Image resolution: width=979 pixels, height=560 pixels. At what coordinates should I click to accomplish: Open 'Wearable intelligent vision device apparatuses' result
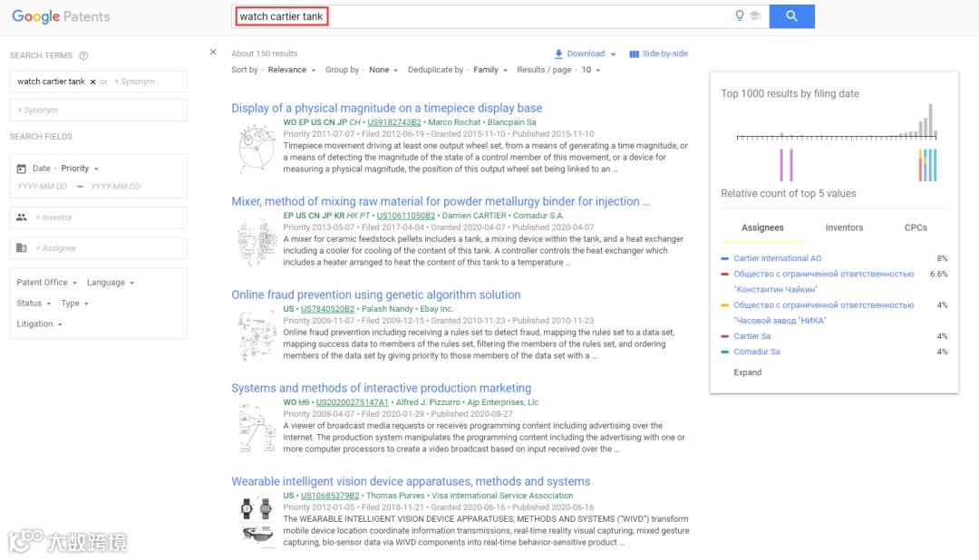tap(411, 481)
